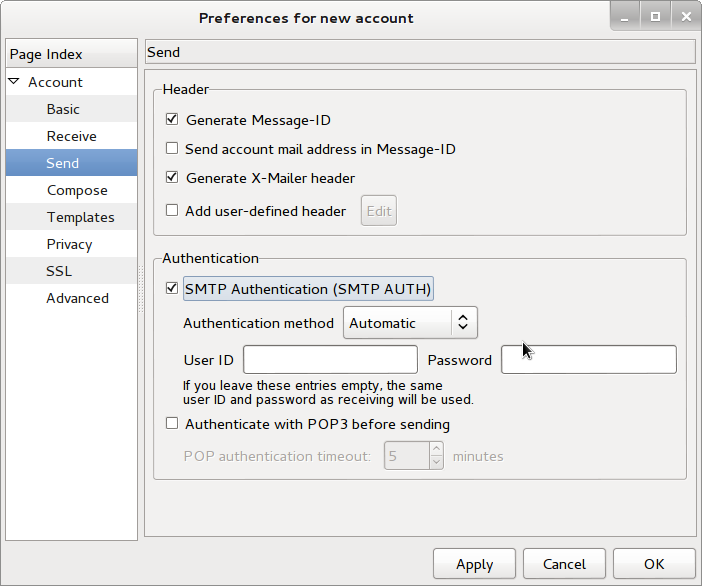Open the Receive preferences page

[71, 136]
